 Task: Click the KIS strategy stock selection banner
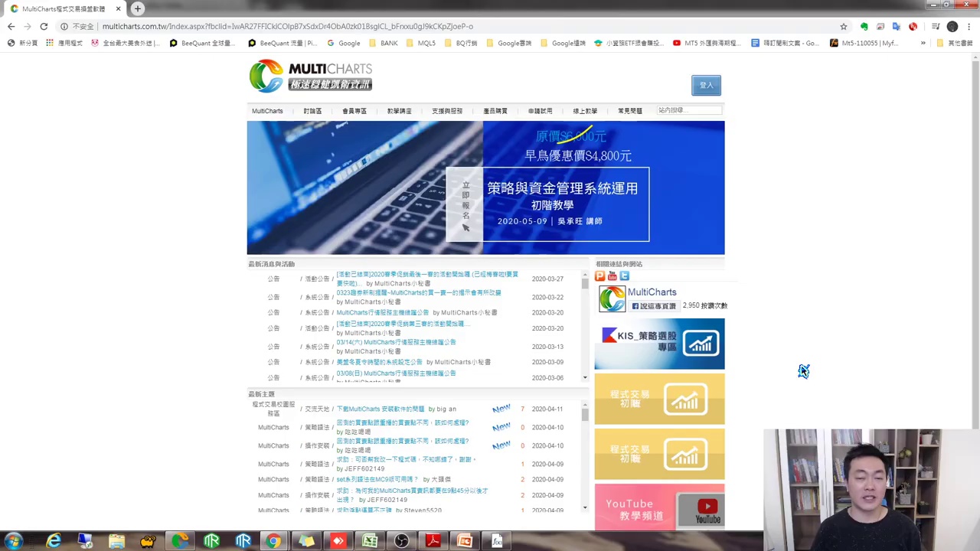[659, 344]
